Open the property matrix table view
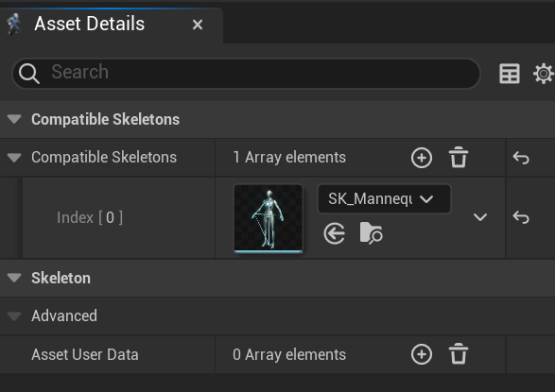The height and width of the screenshot is (392, 555). pyautogui.click(x=510, y=74)
